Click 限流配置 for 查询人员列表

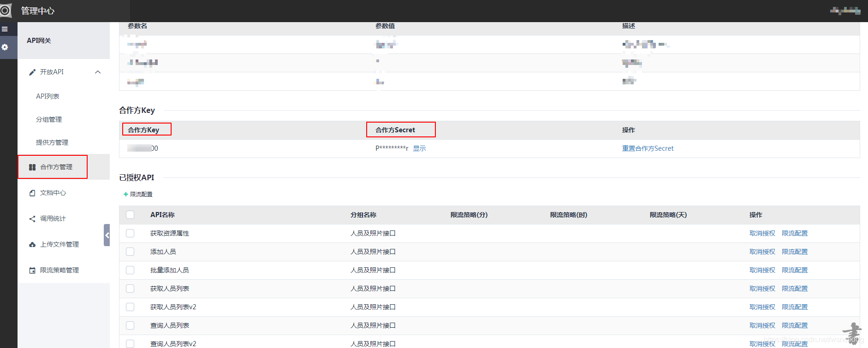click(x=795, y=325)
